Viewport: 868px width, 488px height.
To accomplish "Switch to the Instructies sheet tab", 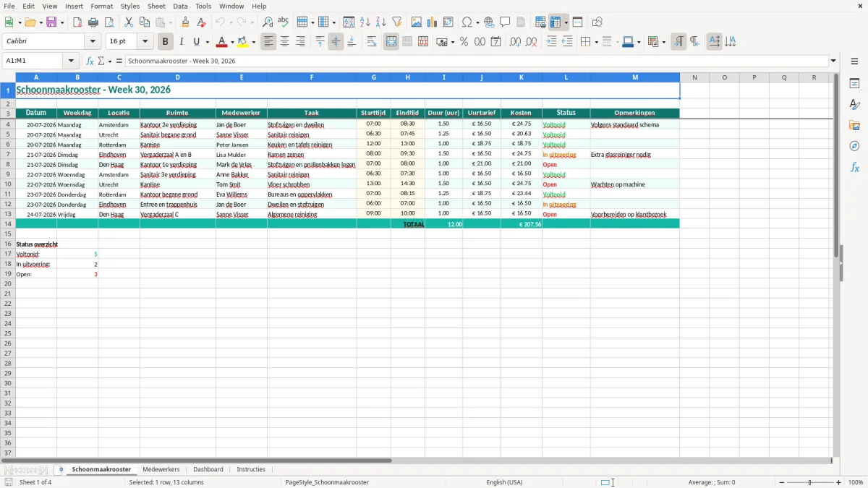I will (251, 469).
